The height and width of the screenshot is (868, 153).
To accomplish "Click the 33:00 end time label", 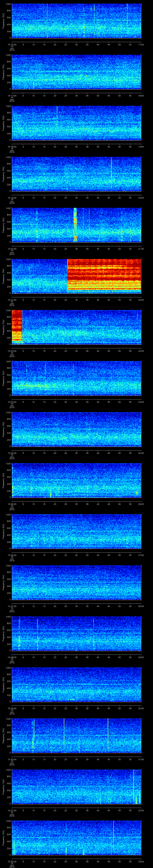I will (x=141, y=861).
